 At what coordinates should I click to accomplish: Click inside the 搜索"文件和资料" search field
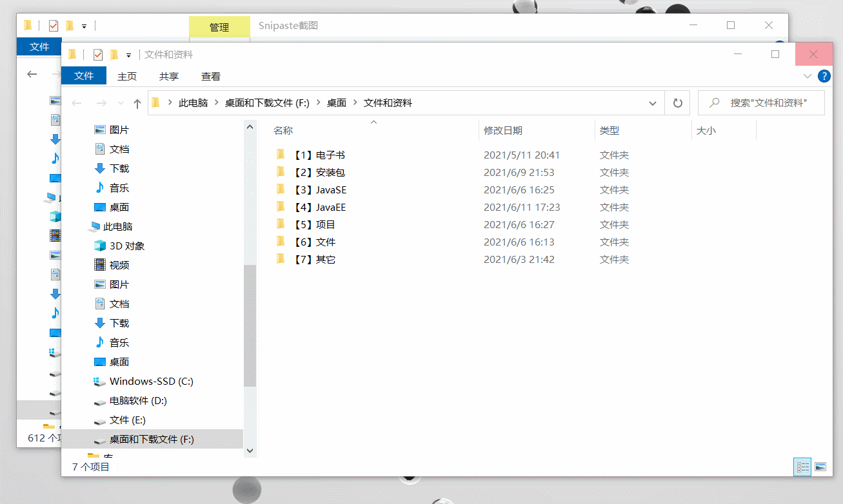point(761,102)
